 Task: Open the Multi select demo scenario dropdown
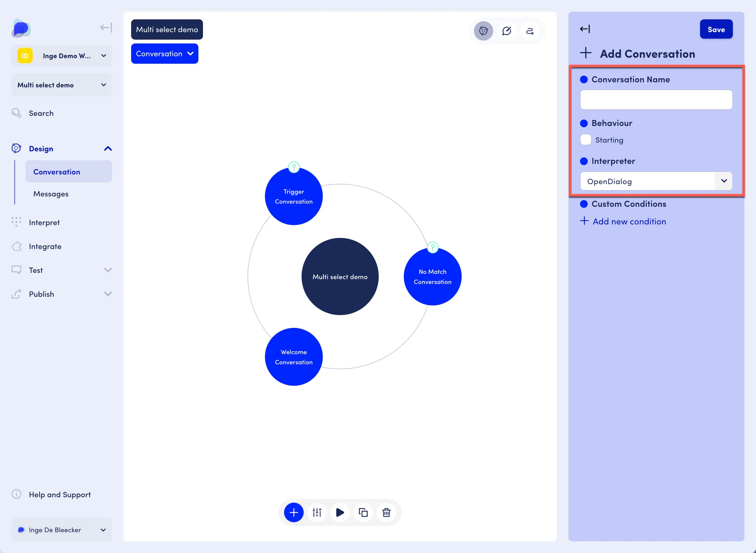pos(62,85)
